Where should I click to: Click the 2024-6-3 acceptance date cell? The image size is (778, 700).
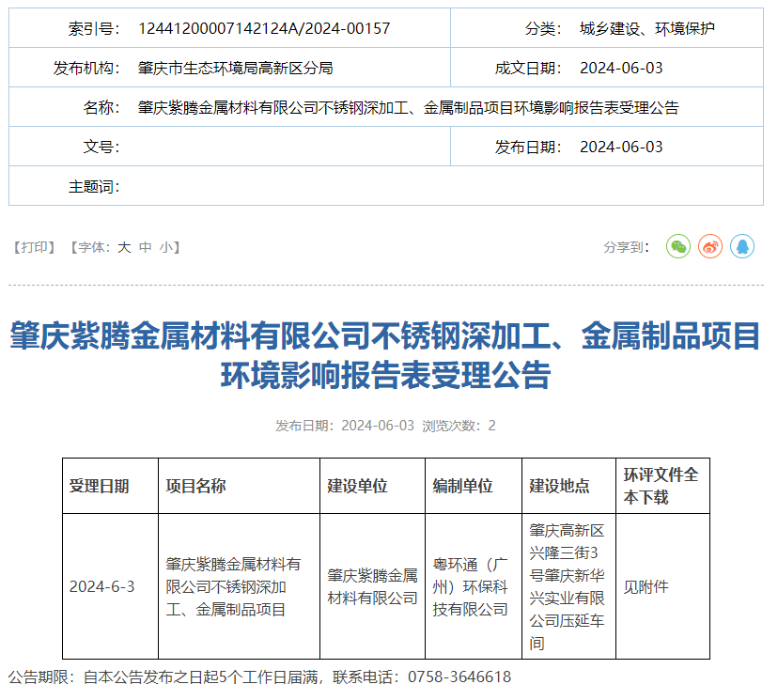click(101, 586)
